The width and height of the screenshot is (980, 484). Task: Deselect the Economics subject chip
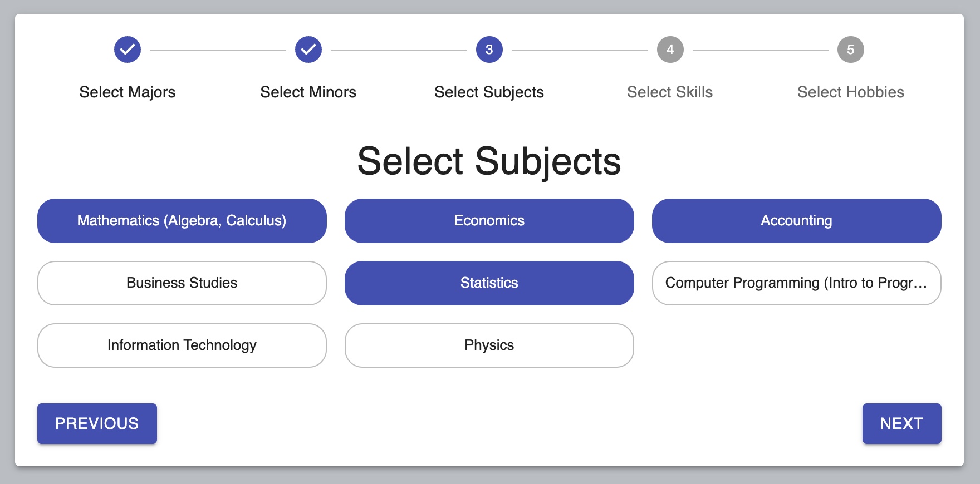click(x=489, y=221)
